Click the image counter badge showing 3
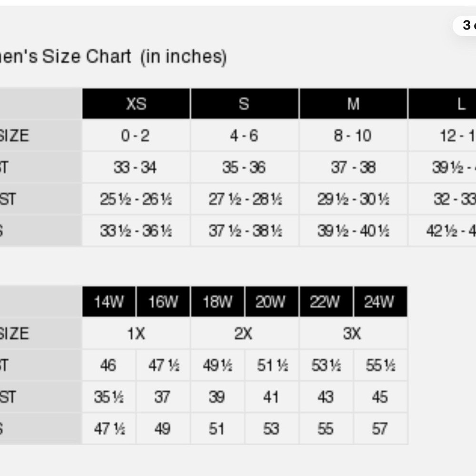This screenshot has height=476, width=476. pos(465,26)
